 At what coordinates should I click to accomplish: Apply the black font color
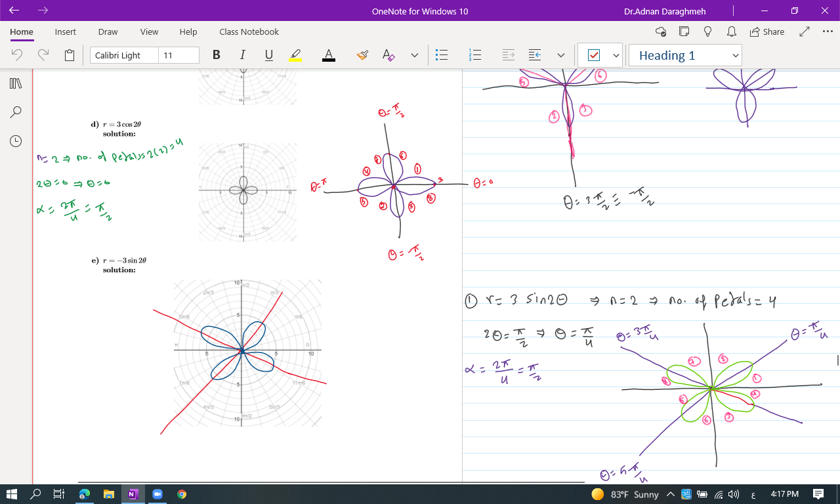click(329, 55)
